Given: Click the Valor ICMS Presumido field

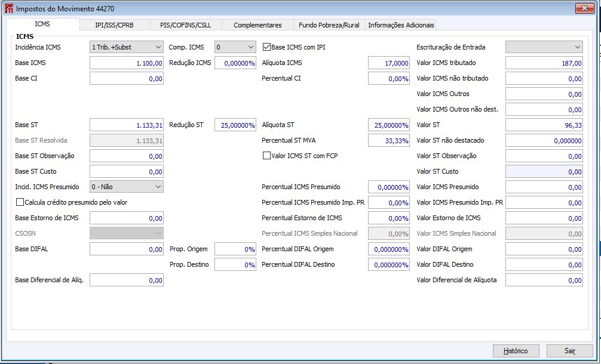Looking at the screenshot, I should (544, 187).
